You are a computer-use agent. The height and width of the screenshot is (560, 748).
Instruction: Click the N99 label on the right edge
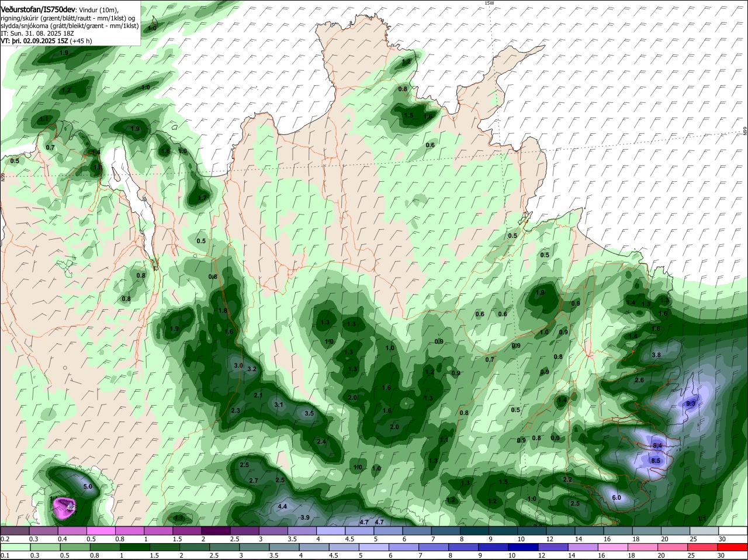click(745, 132)
